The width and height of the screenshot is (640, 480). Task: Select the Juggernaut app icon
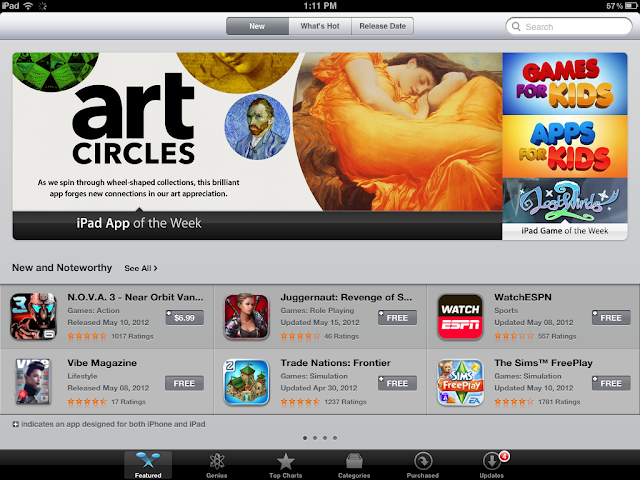[247, 316]
